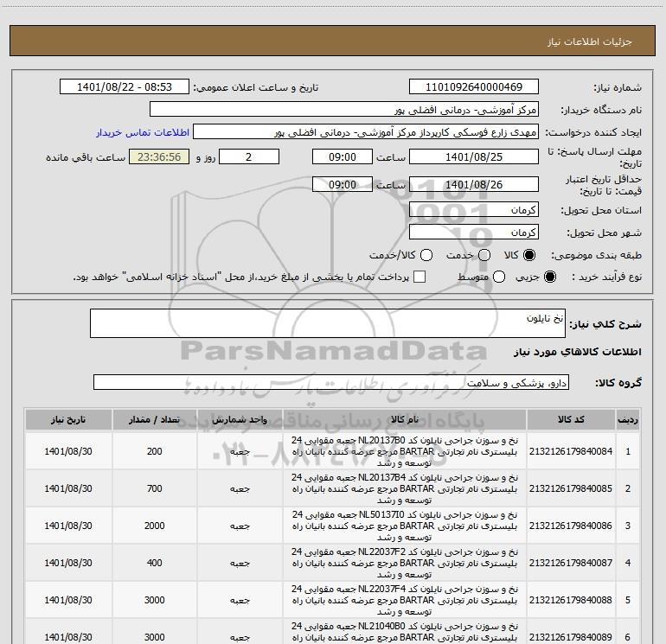
Task: Click the remaining time counter 23:36:56
Action: 159,157
